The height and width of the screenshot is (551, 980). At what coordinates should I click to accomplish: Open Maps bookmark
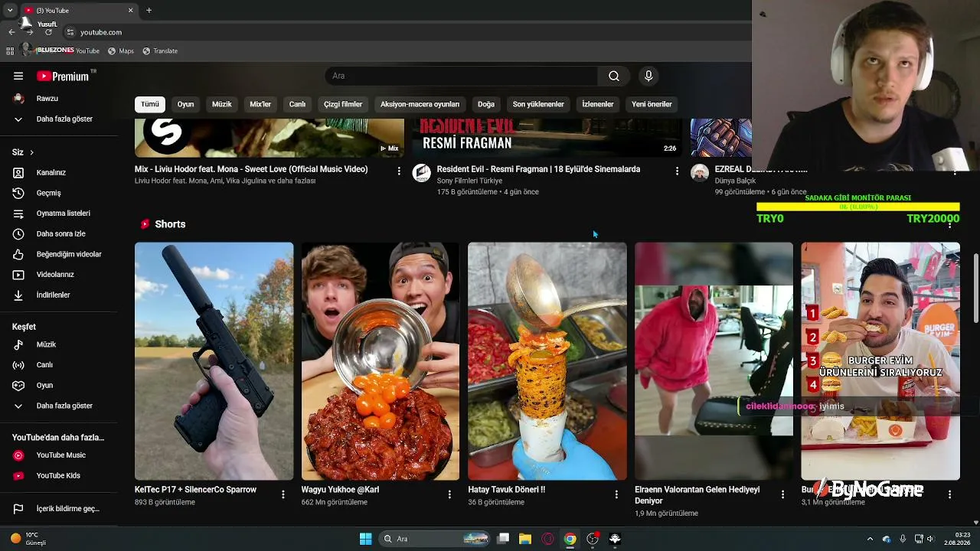click(121, 51)
